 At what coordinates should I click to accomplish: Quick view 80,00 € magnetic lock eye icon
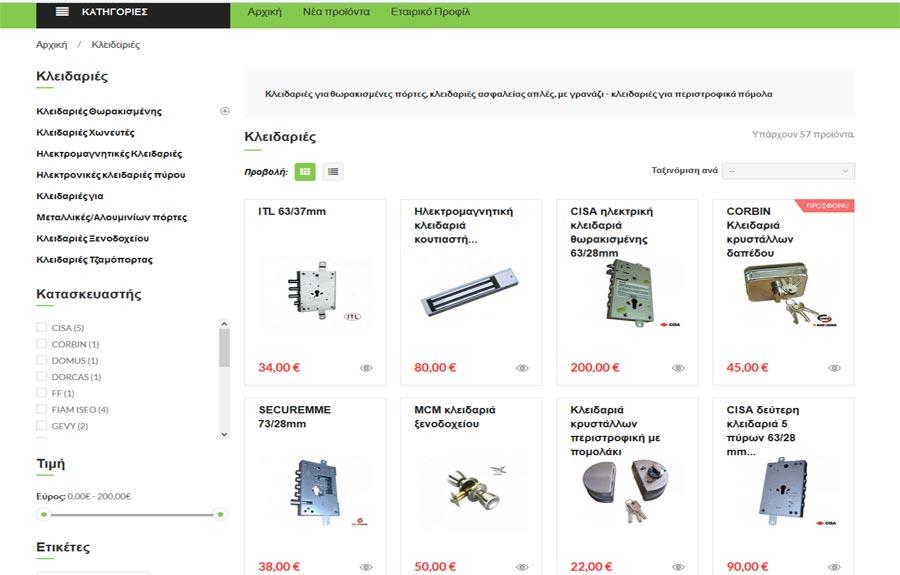(x=522, y=368)
